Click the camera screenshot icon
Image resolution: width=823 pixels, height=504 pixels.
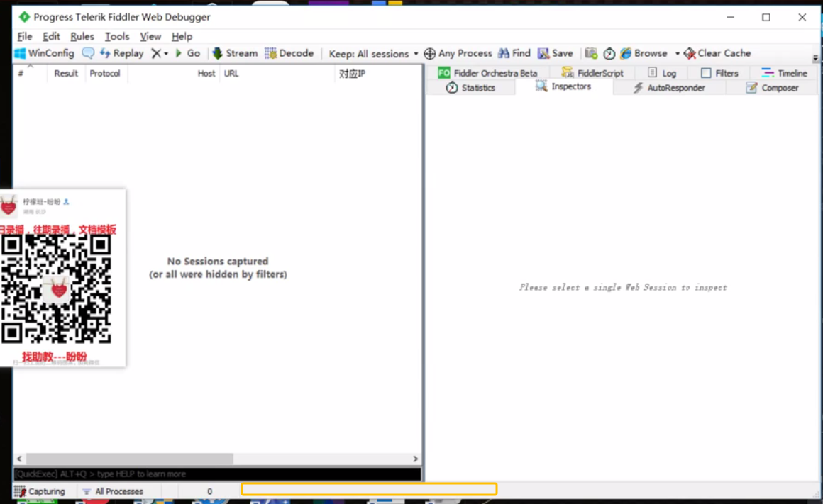591,53
